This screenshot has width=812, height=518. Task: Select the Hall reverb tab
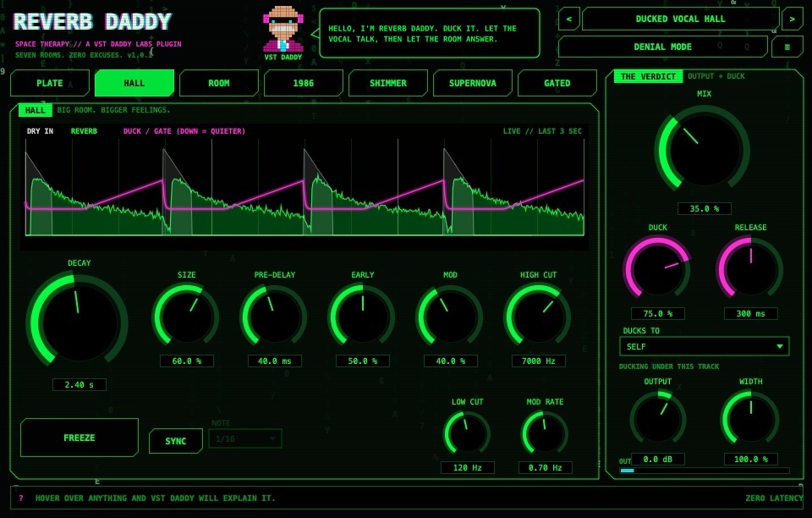pyautogui.click(x=134, y=83)
